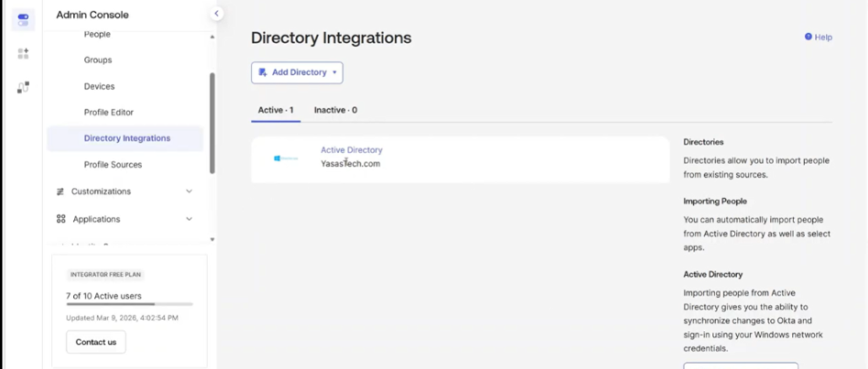Click the third icon in left rail
The width and height of the screenshot is (868, 369).
[x=23, y=87]
